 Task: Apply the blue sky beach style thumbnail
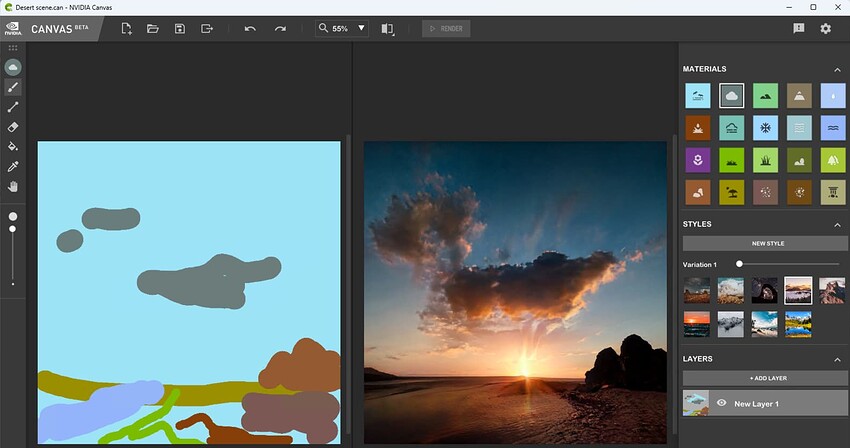click(764, 324)
